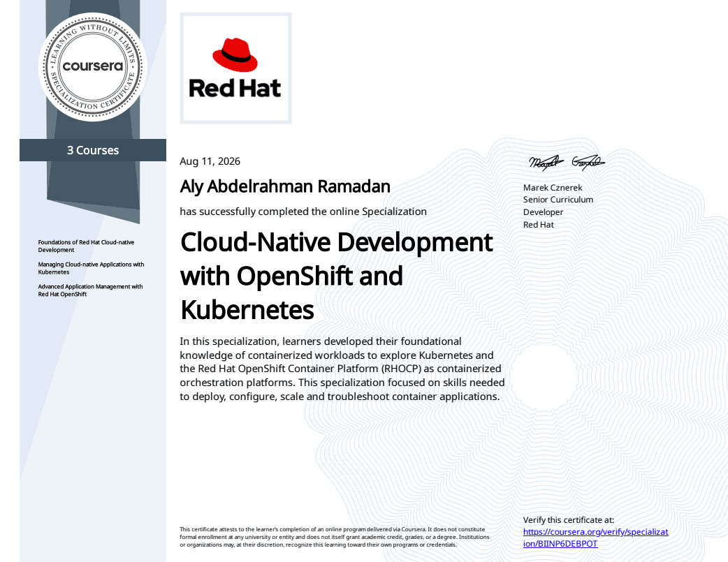Click 'Advanced Application Management with Red Hat OpenShift'
The image size is (728, 562).
pyautogui.click(x=91, y=290)
